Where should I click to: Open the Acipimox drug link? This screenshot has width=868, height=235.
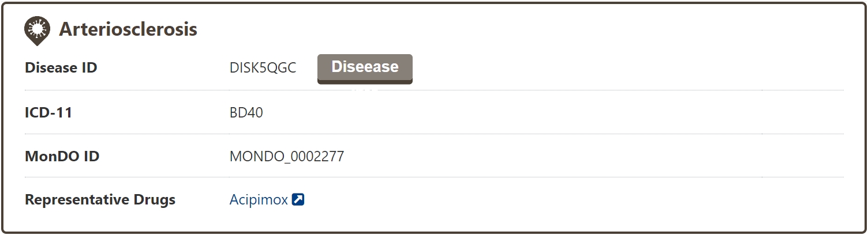pos(258,200)
